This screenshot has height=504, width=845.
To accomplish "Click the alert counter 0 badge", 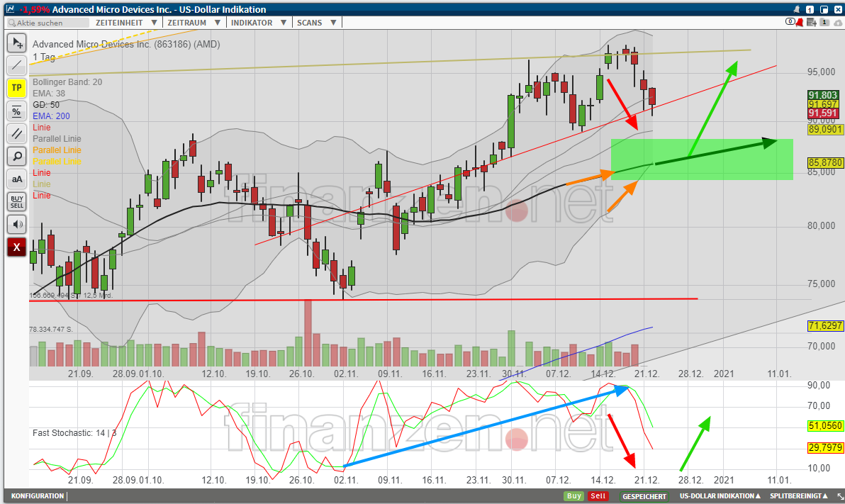I will [790, 22].
